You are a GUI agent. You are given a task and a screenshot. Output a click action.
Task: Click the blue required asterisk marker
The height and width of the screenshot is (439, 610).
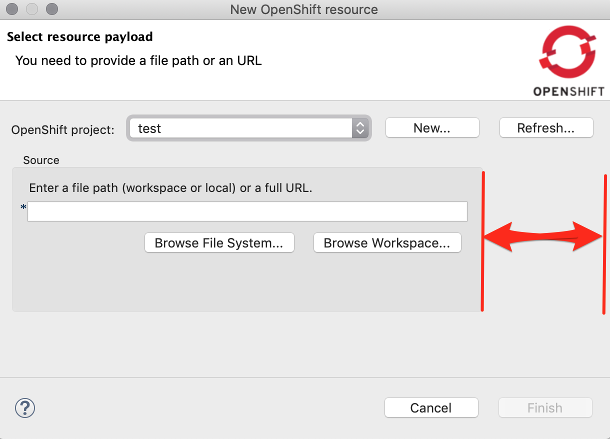coord(22,208)
